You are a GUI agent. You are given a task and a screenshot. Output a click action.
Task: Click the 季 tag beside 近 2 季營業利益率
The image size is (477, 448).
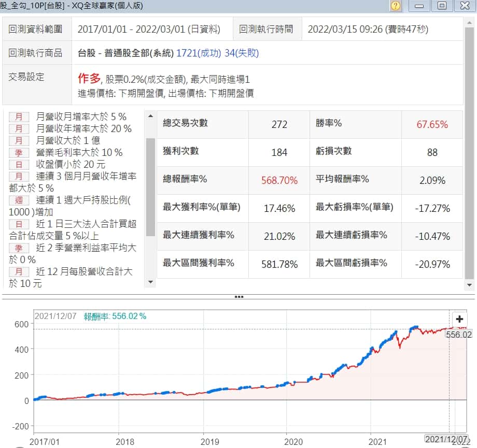19,248
